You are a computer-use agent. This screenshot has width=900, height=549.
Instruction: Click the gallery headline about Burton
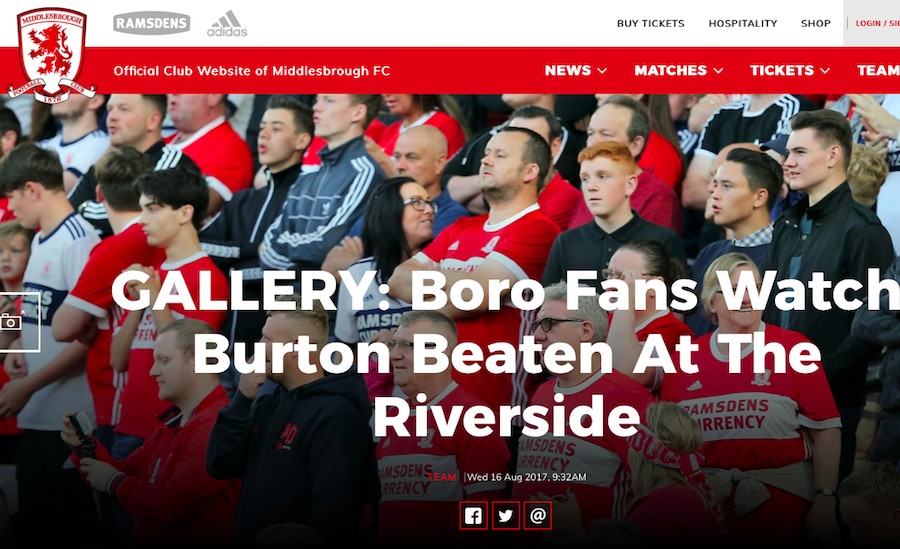pos(507,352)
